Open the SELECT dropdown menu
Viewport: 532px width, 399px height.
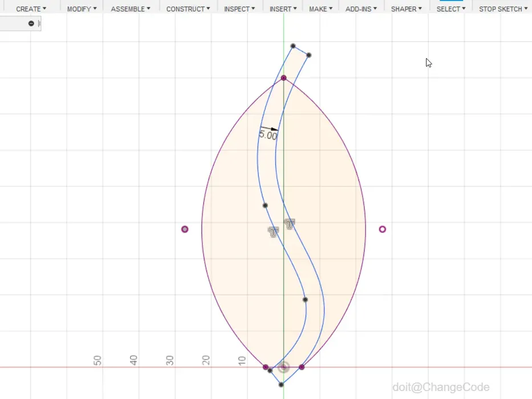click(450, 9)
